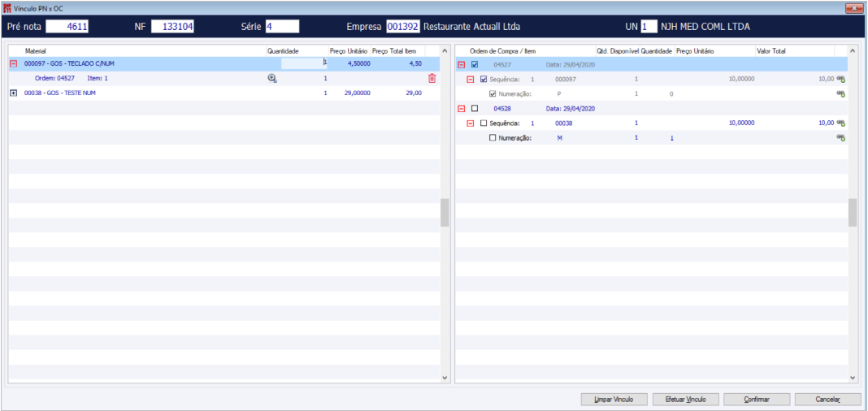Click Restaurante Actuall Ltda label

(x=471, y=27)
